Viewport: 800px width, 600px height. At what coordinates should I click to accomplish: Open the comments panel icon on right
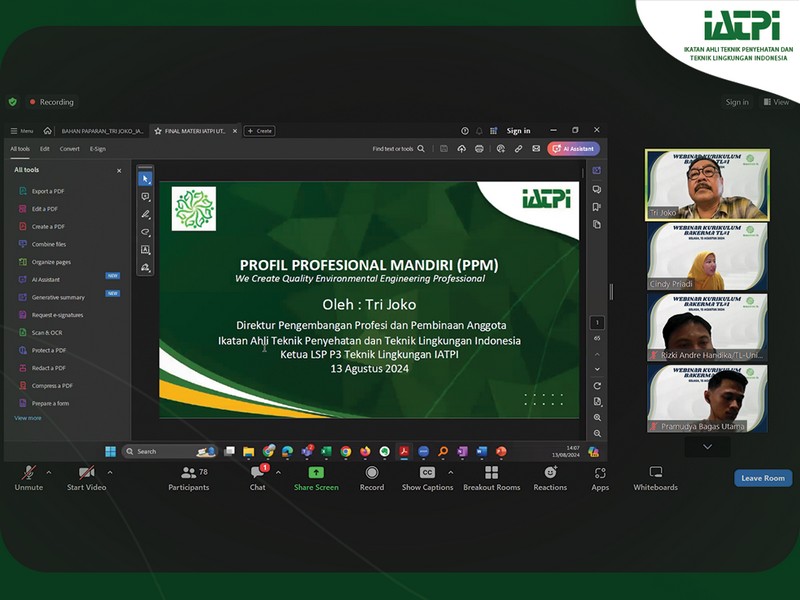point(596,189)
